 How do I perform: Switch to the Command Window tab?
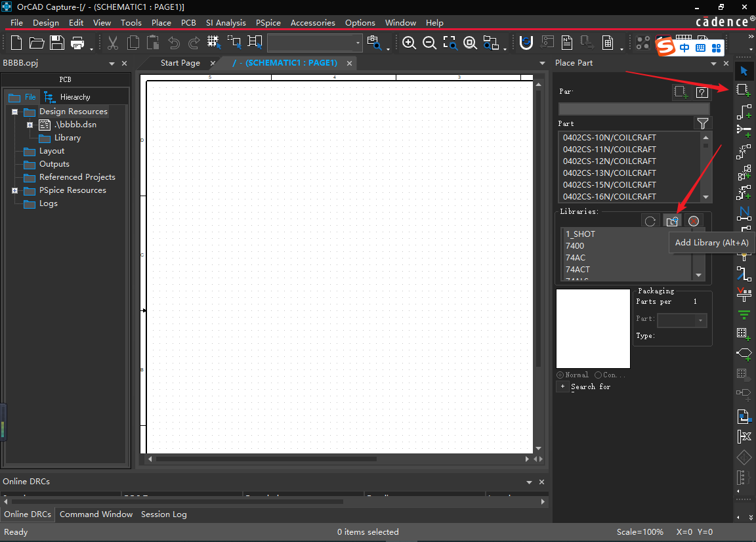point(96,514)
